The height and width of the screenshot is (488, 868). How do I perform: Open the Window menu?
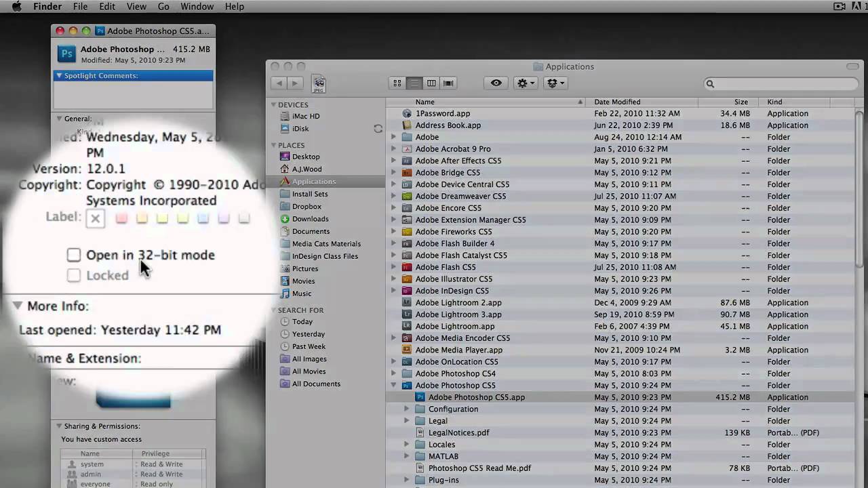pos(197,7)
